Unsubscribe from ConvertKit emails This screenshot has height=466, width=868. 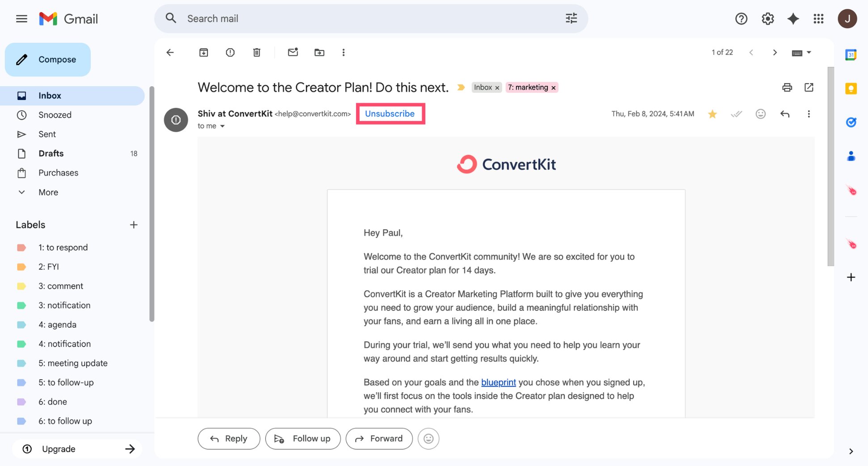click(x=390, y=113)
